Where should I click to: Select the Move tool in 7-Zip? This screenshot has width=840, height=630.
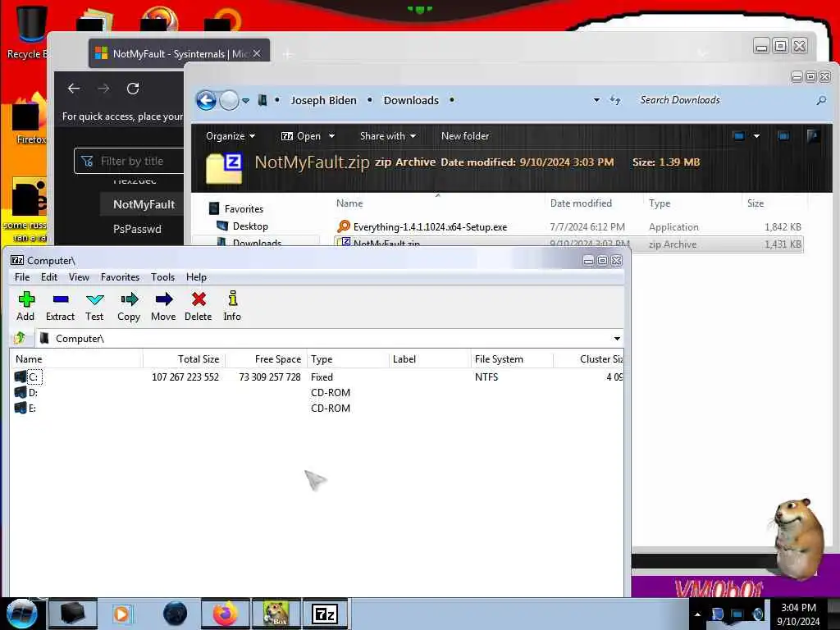(163, 306)
